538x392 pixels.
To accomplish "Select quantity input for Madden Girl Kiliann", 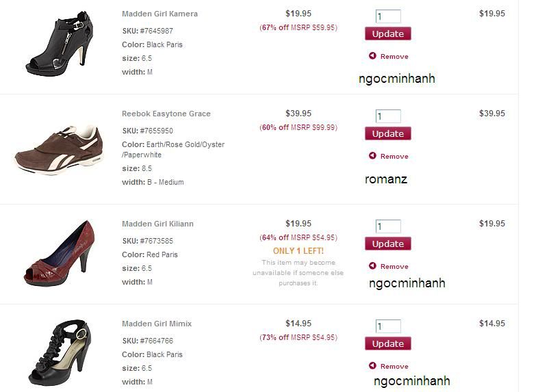I will coord(387,226).
